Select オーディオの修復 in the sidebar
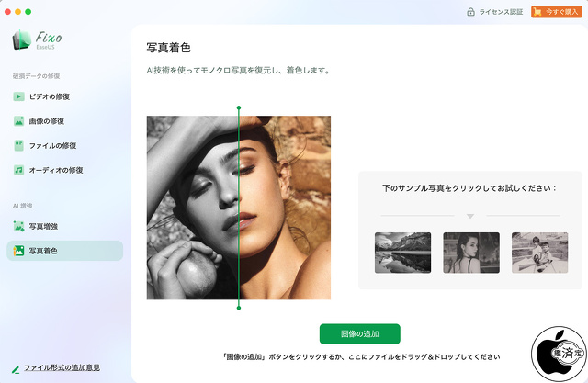This screenshot has height=383, width=588. [x=55, y=170]
